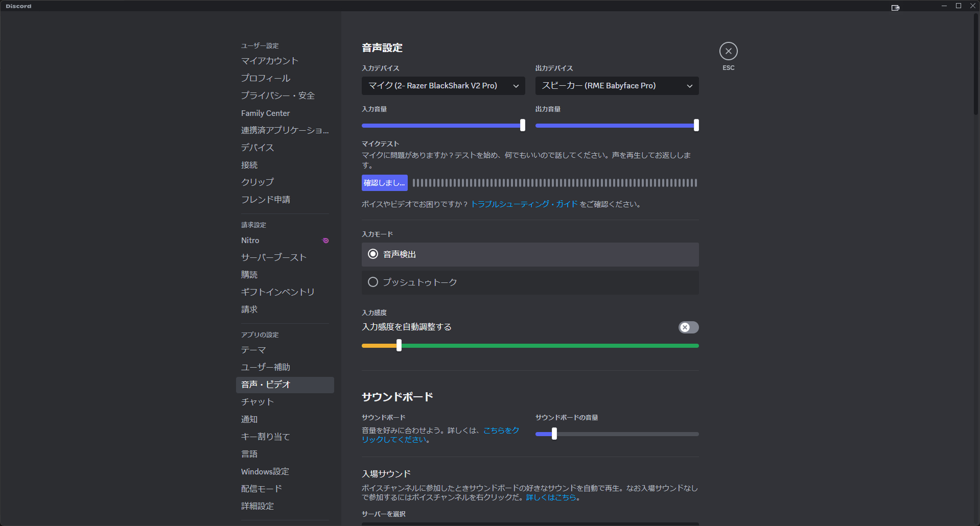Go to プライバシー・安全 settings
980x526 pixels.
point(285,95)
